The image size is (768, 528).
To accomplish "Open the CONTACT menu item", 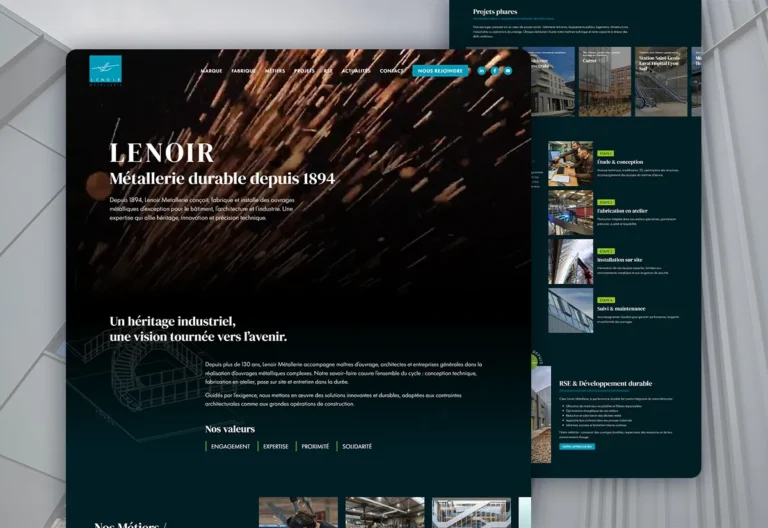I will (x=391, y=71).
